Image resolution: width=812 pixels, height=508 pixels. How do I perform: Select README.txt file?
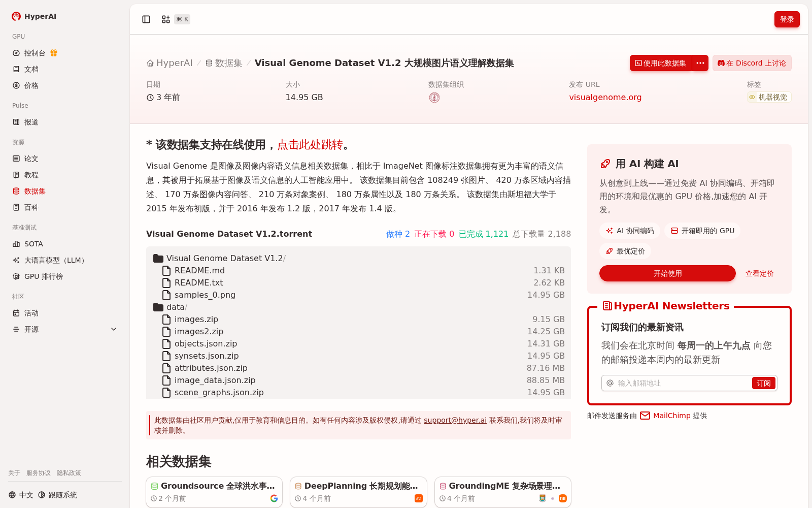click(198, 282)
